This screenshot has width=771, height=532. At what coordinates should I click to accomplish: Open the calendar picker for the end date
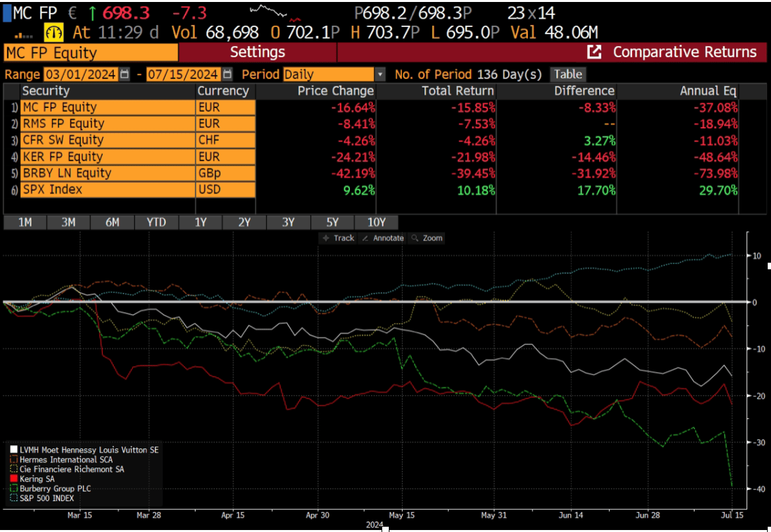click(x=227, y=74)
